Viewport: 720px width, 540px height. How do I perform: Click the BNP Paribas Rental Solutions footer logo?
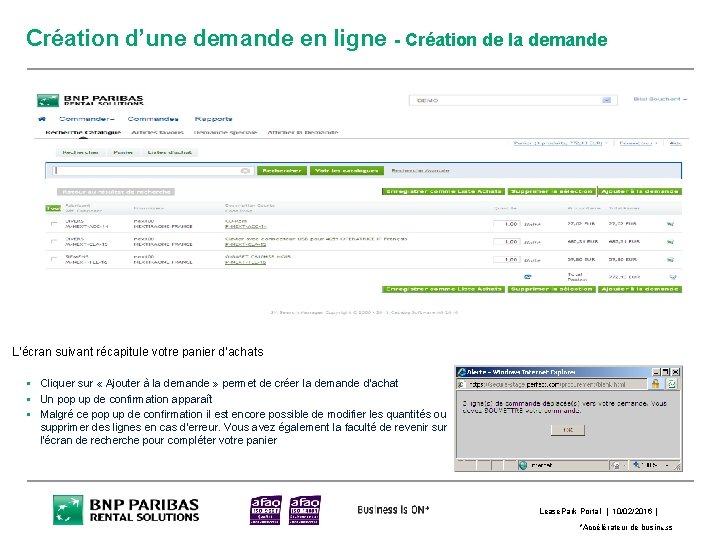(126, 510)
